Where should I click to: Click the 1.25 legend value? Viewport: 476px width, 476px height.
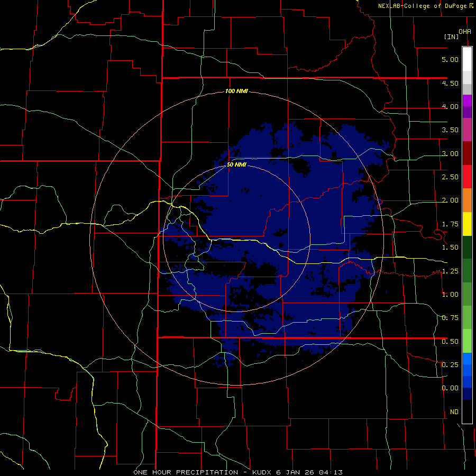pyautogui.click(x=450, y=271)
